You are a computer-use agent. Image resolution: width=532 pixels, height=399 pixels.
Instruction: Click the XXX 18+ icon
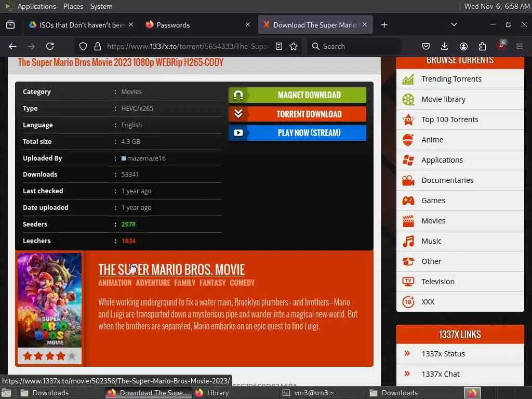[408, 302]
